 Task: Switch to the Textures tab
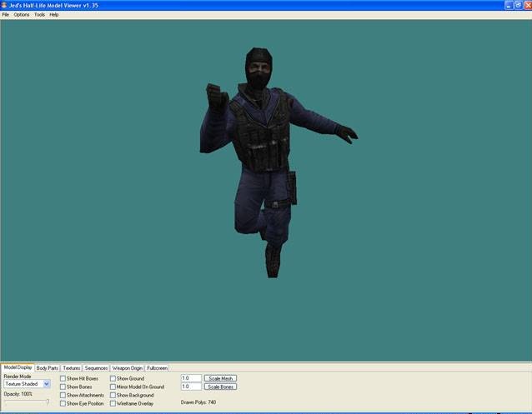pyautogui.click(x=71, y=368)
